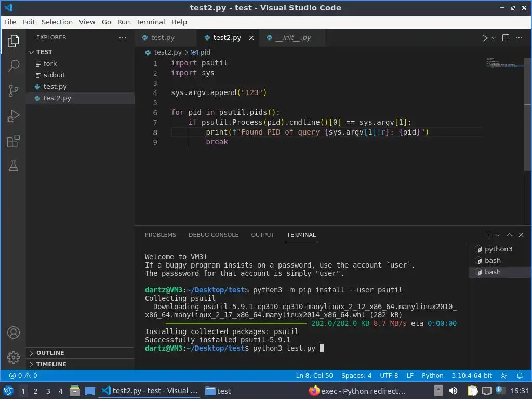The image size is (532, 399).
Task: Open Explorer views and more actions ellipsis
Action: coord(123,37)
